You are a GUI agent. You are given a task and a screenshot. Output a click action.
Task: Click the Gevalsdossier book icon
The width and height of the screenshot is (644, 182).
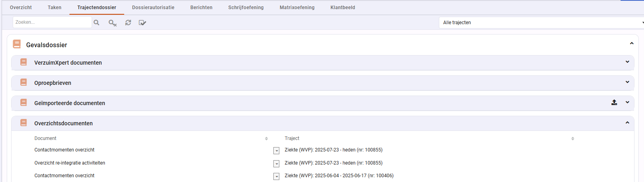[17, 44]
